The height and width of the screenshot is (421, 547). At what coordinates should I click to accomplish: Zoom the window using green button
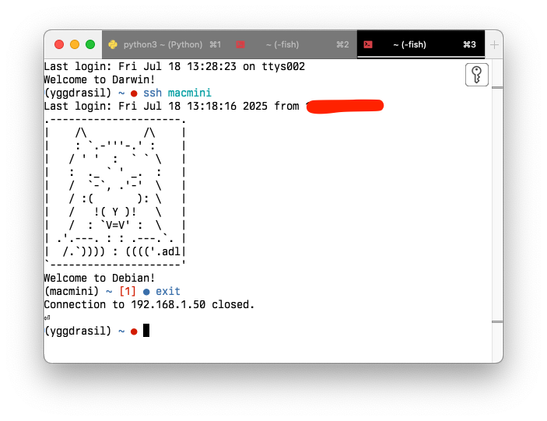[90, 44]
